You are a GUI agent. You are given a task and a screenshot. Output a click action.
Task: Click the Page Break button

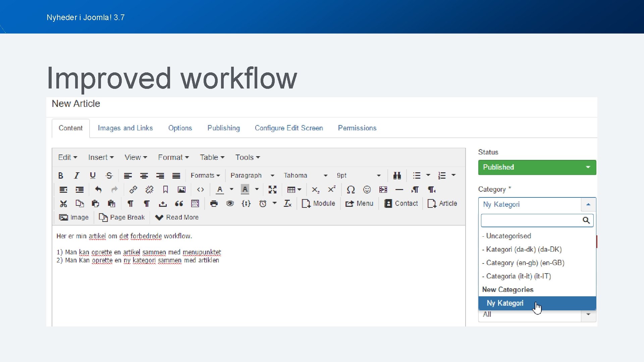(121, 218)
